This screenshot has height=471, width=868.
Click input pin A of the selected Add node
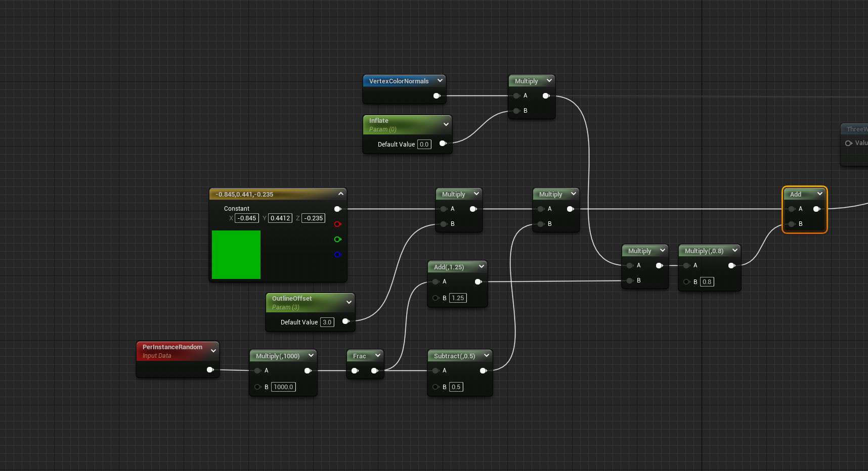tap(792, 209)
